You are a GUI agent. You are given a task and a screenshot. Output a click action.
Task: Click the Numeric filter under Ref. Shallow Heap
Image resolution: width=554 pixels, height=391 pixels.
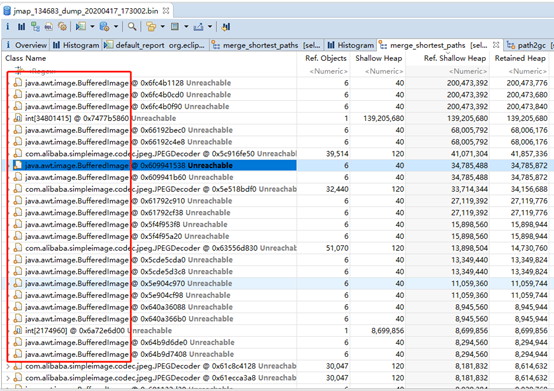468,71
